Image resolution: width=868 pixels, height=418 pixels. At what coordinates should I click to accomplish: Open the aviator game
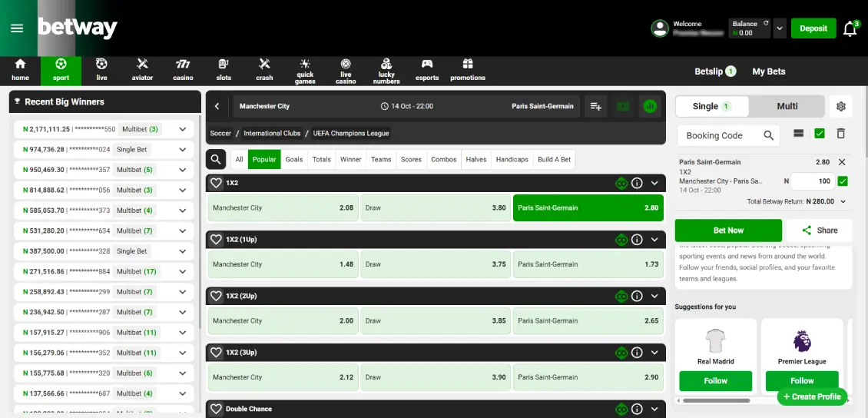[142, 71]
